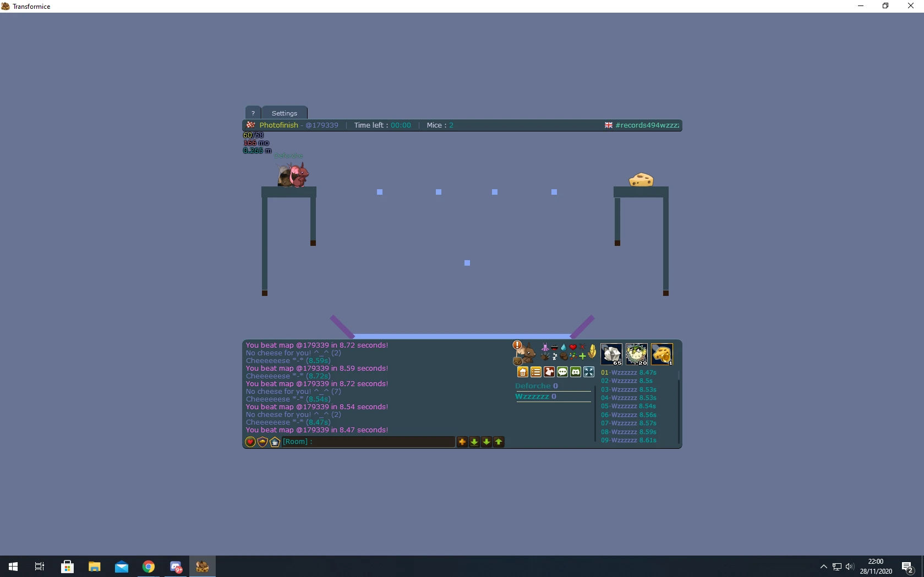Click the green up arrow chat button
This screenshot has height=577, width=924.
[x=499, y=442]
